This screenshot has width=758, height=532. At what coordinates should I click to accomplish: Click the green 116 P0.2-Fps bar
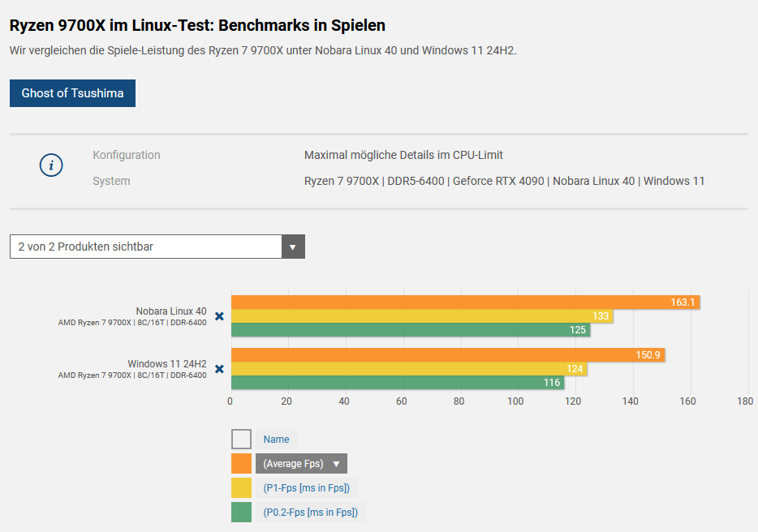click(398, 383)
